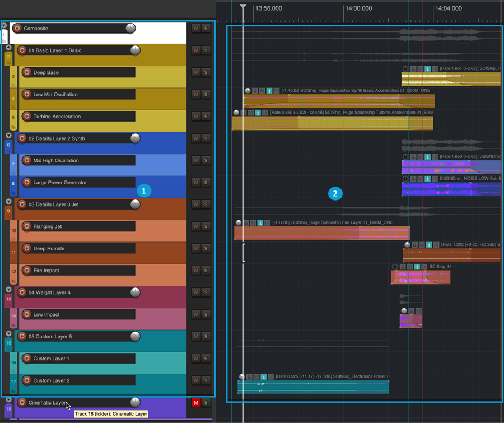Open info on Synth Basic Acceleration item

pyautogui.click(x=269, y=90)
